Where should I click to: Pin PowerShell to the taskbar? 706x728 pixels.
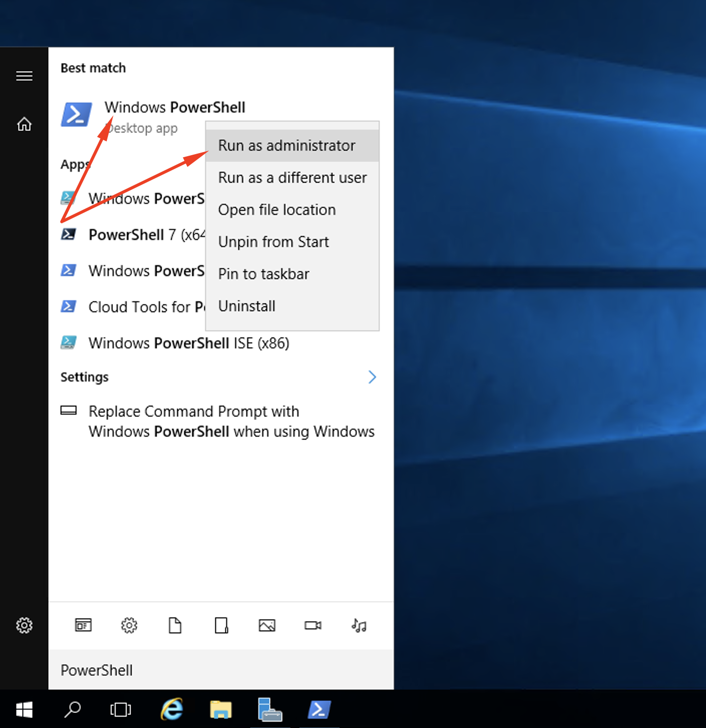click(263, 274)
